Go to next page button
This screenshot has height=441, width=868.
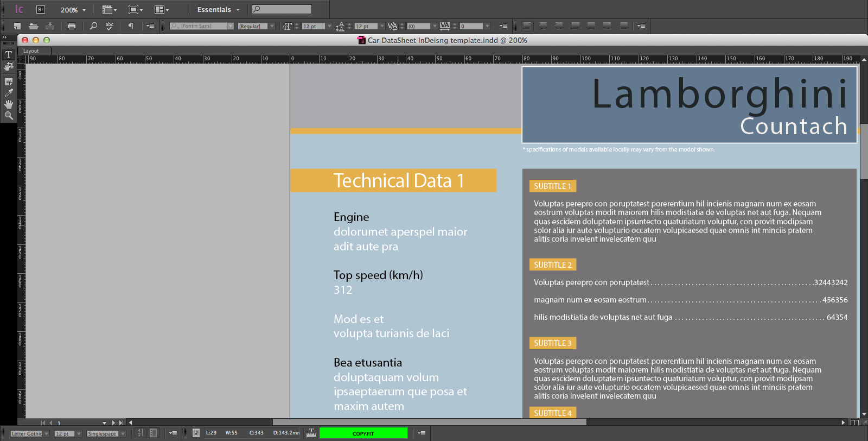pos(113,423)
